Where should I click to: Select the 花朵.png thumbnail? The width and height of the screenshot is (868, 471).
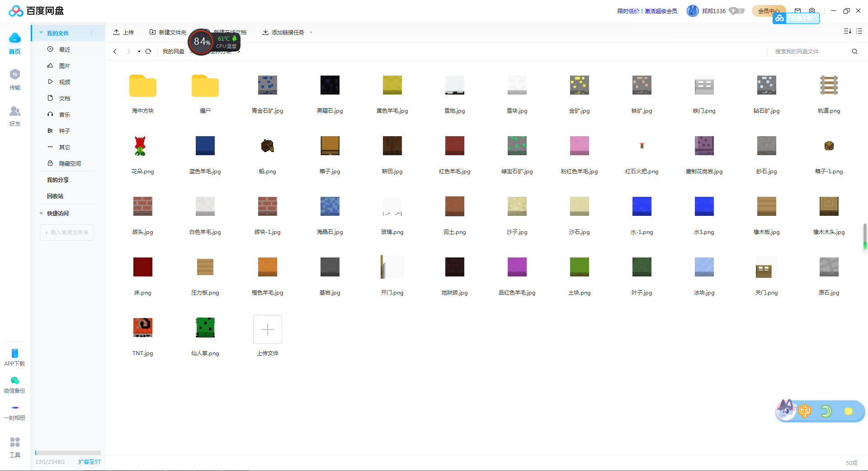[140, 146]
